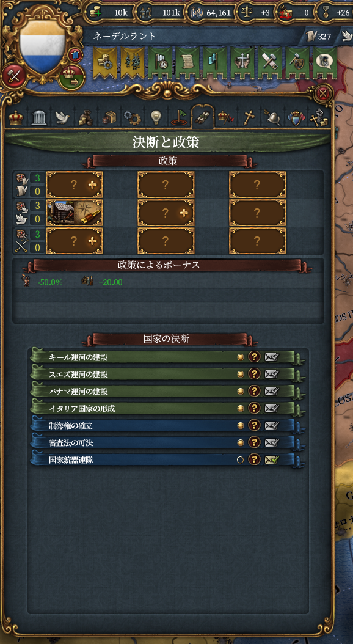Open the Government building tab icon
The height and width of the screenshot is (644, 353).
click(39, 118)
